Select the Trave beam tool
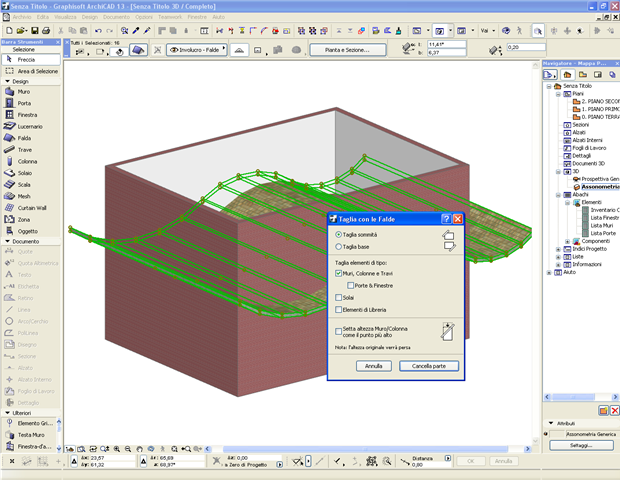 click(25, 150)
